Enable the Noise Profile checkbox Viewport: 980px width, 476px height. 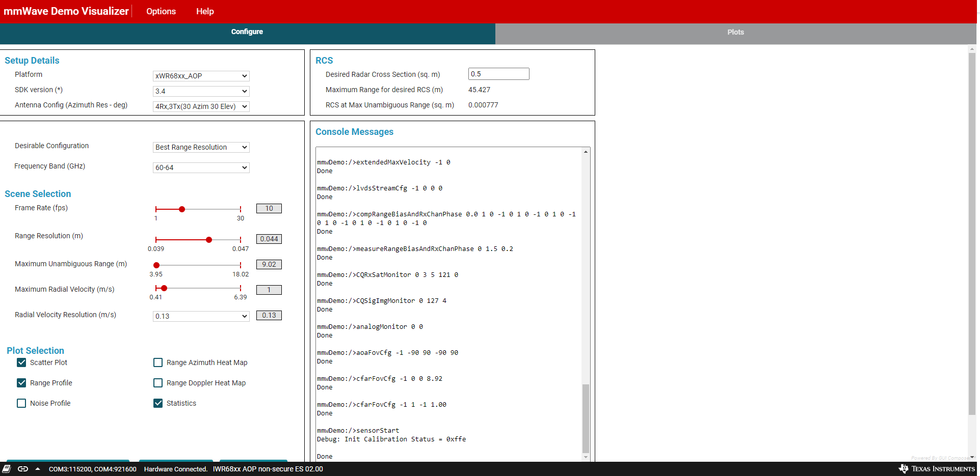[x=21, y=403]
